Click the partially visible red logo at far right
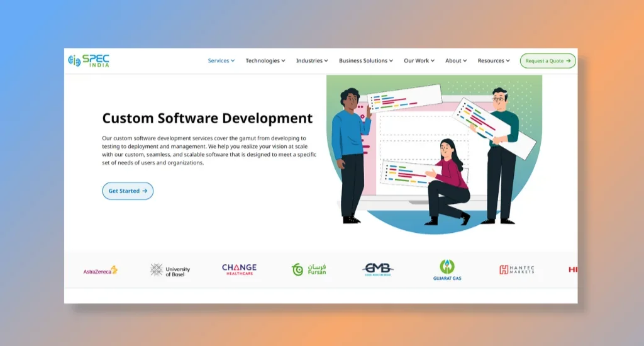 click(x=572, y=269)
